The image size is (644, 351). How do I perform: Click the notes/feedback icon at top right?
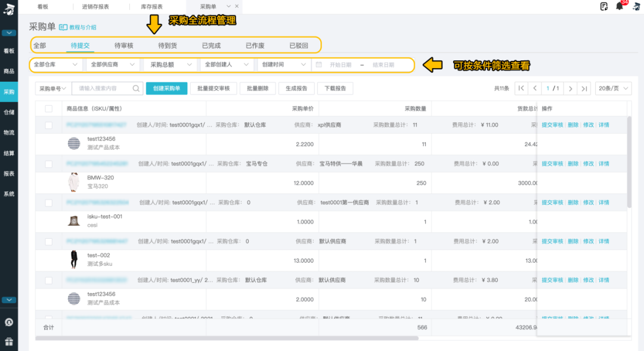point(603,5)
